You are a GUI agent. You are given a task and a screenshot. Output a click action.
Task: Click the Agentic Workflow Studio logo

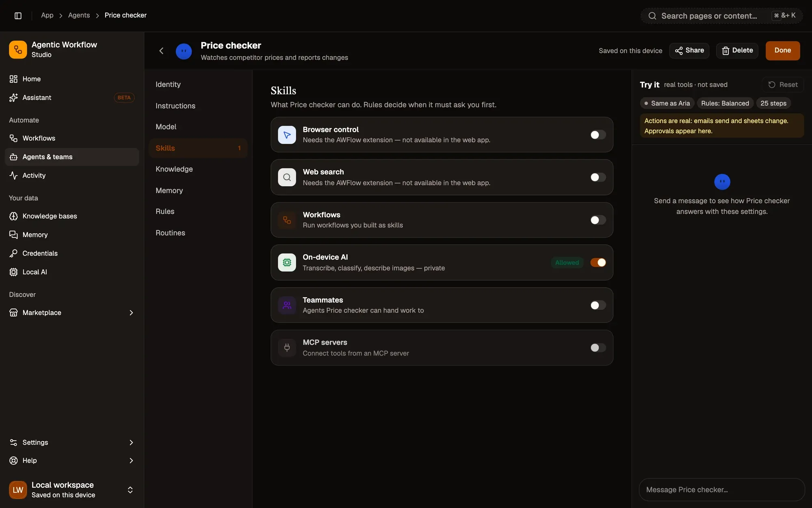18,50
